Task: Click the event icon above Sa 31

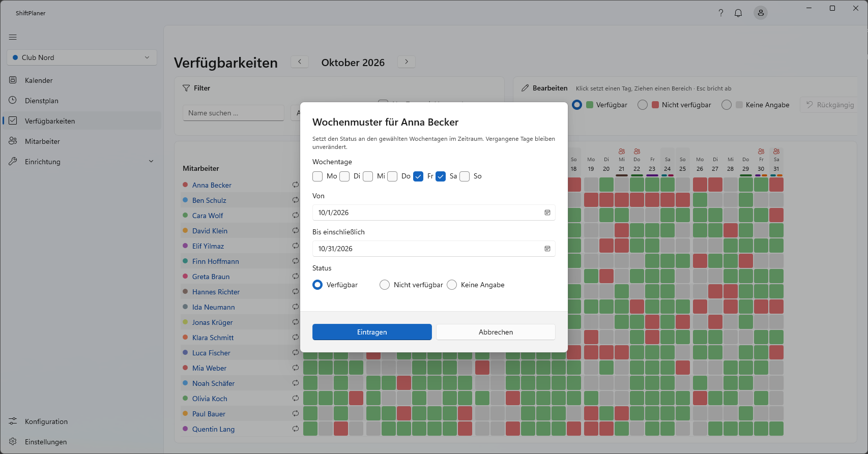Action: [x=776, y=152]
